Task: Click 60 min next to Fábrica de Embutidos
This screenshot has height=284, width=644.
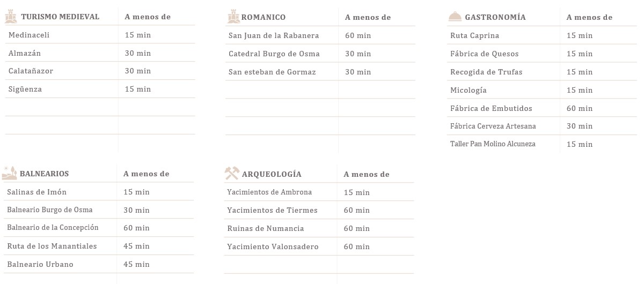Action: 580,108
